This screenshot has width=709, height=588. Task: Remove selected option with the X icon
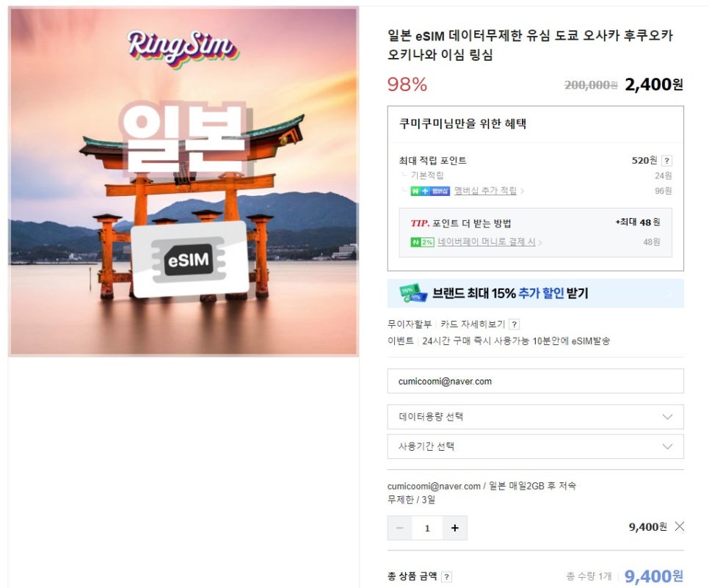tap(679, 526)
